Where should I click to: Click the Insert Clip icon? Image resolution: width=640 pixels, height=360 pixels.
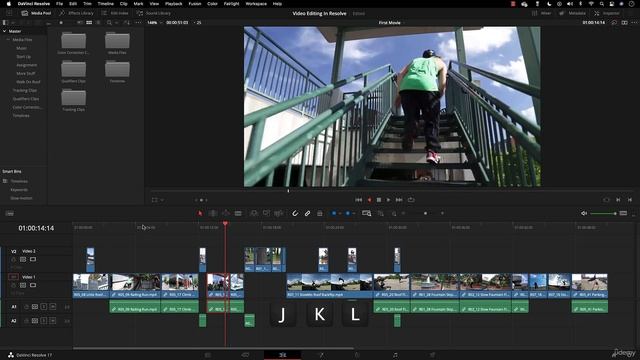coord(253,213)
